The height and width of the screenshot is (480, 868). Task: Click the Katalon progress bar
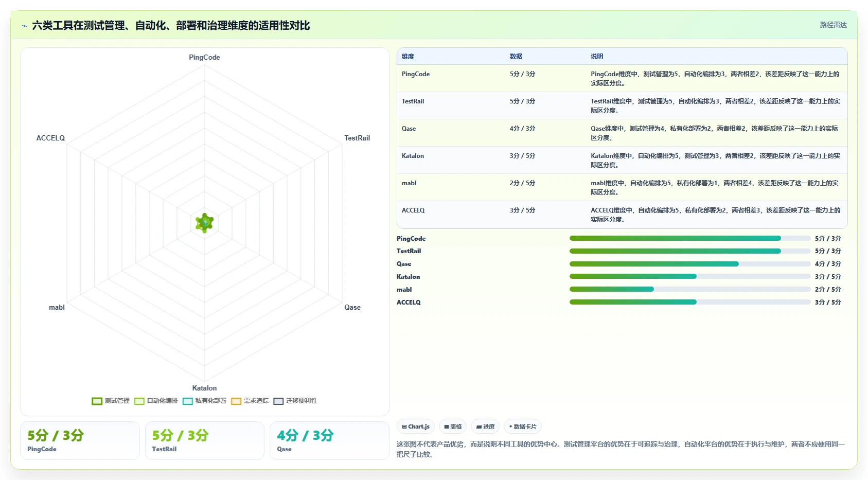tap(690, 276)
